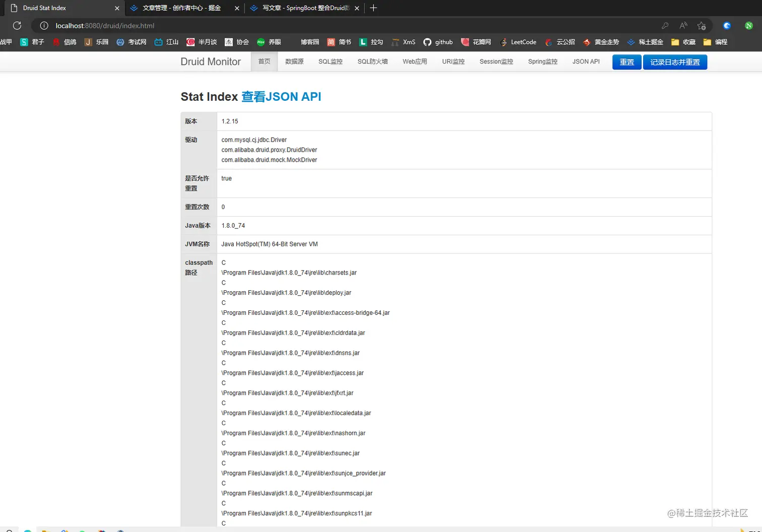Add this page to favorites with star icon
Viewport: 762px width, 532px height.
click(x=702, y=26)
